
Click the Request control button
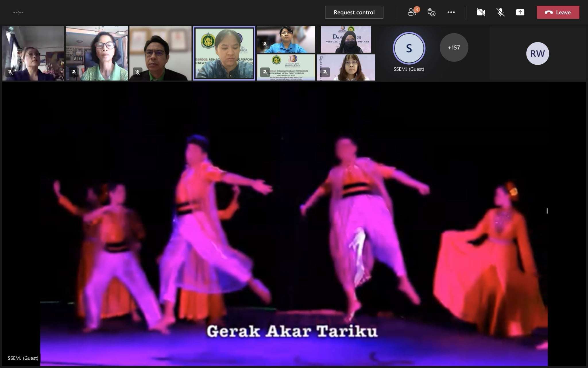point(354,12)
